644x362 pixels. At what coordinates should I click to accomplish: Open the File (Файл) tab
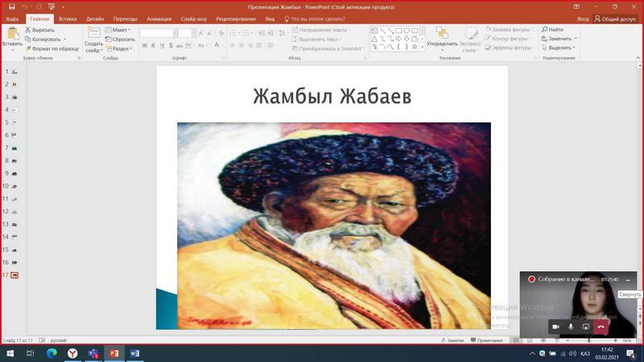point(12,19)
